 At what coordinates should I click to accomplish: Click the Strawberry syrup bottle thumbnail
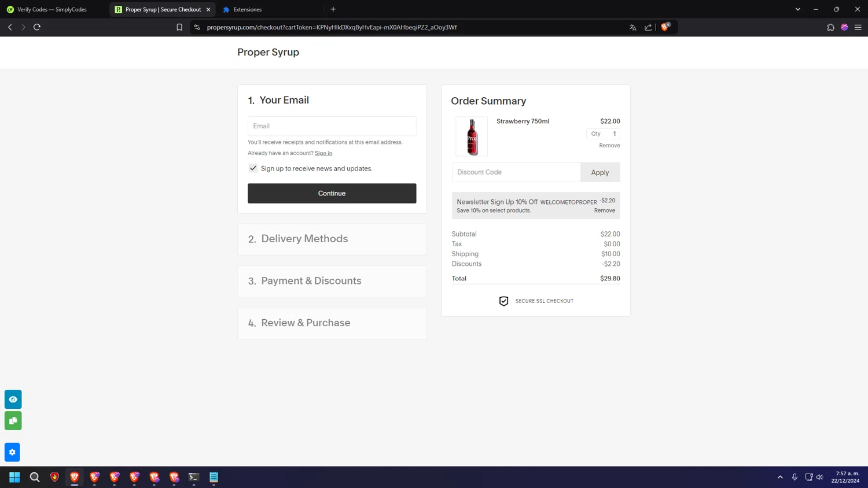(x=472, y=136)
